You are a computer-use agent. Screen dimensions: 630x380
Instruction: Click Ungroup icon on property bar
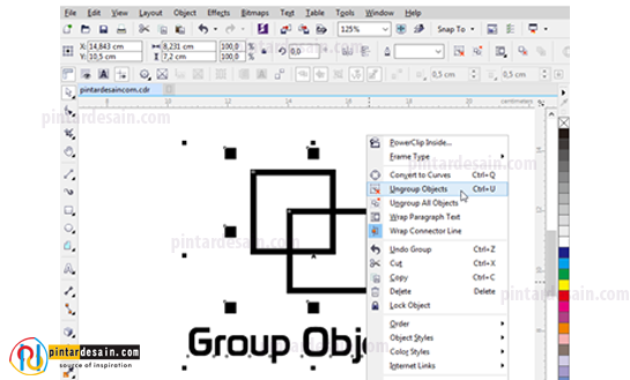(x=459, y=51)
